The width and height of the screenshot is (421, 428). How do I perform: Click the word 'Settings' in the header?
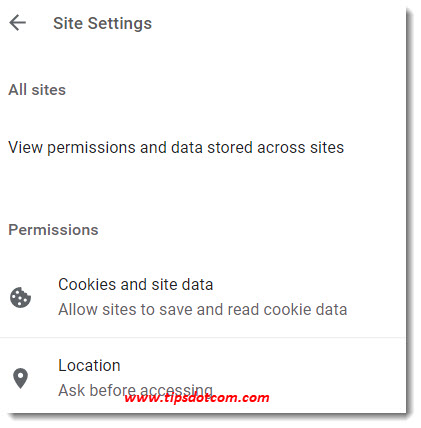tap(120, 24)
